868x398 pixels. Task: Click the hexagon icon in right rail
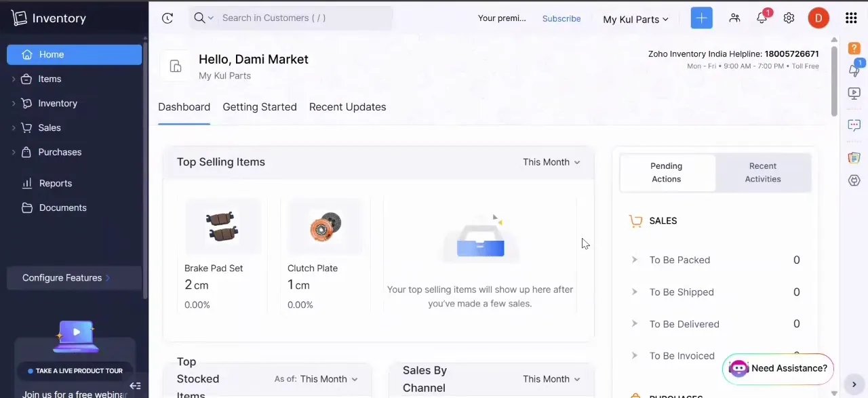(854, 180)
